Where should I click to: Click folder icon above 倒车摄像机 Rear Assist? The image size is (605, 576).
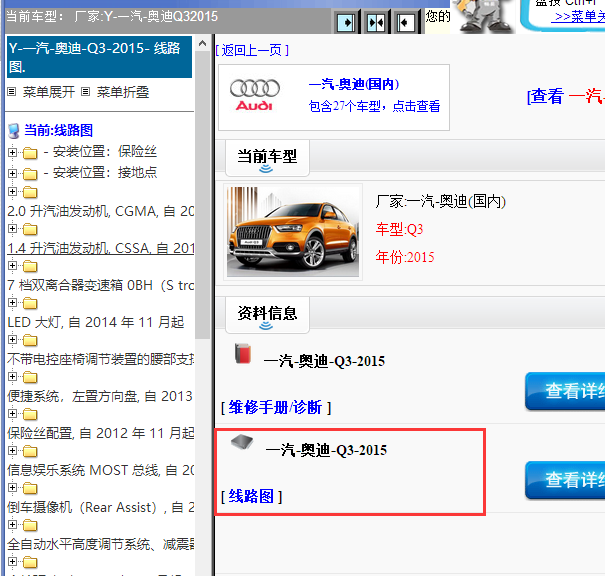coord(30,488)
